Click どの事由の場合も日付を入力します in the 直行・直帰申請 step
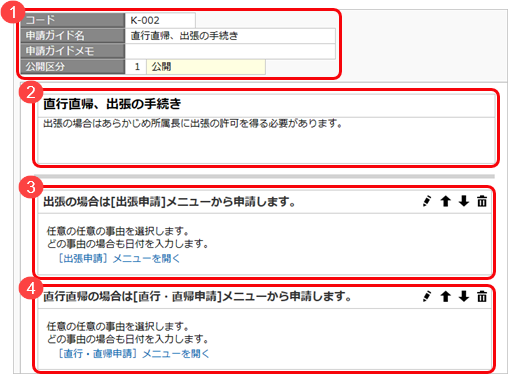The height and width of the screenshot is (374, 508). (x=128, y=339)
